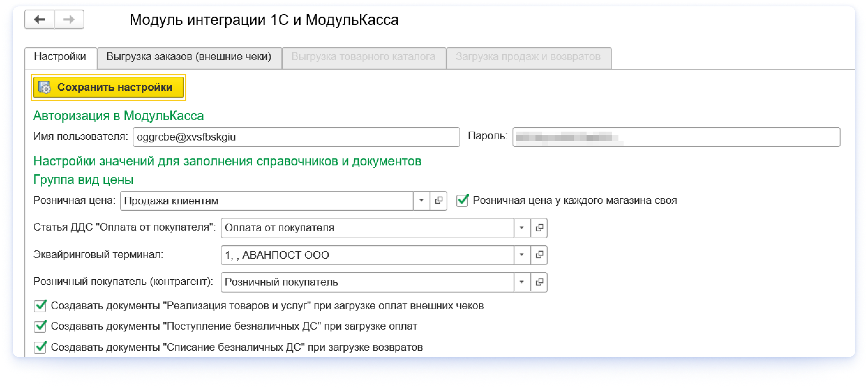
Task: Click the Группа вид цены heading
Action: pyautogui.click(x=83, y=180)
